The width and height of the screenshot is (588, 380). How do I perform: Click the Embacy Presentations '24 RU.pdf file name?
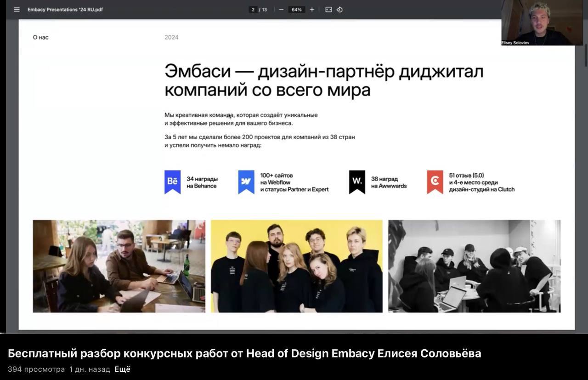65,10
